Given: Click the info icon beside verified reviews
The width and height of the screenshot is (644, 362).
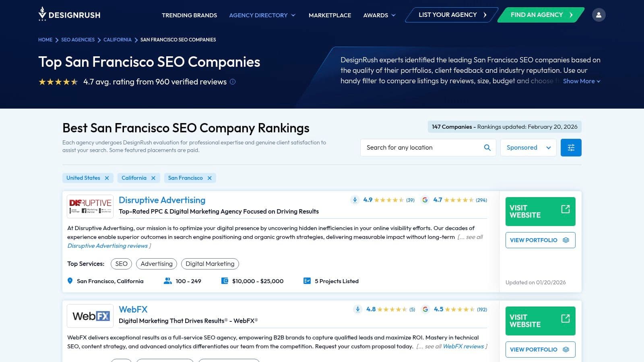Looking at the screenshot, I should pyautogui.click(x=233, y=82).
